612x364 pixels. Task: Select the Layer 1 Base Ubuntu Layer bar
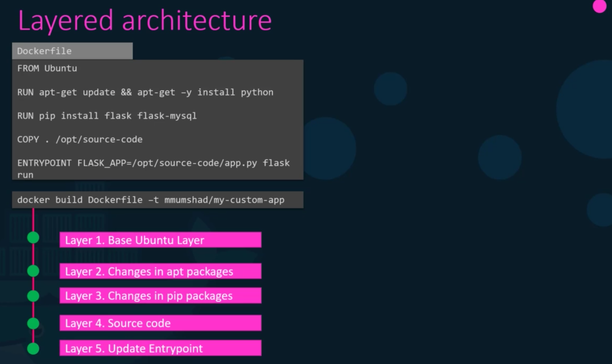(x=160, y=240)
